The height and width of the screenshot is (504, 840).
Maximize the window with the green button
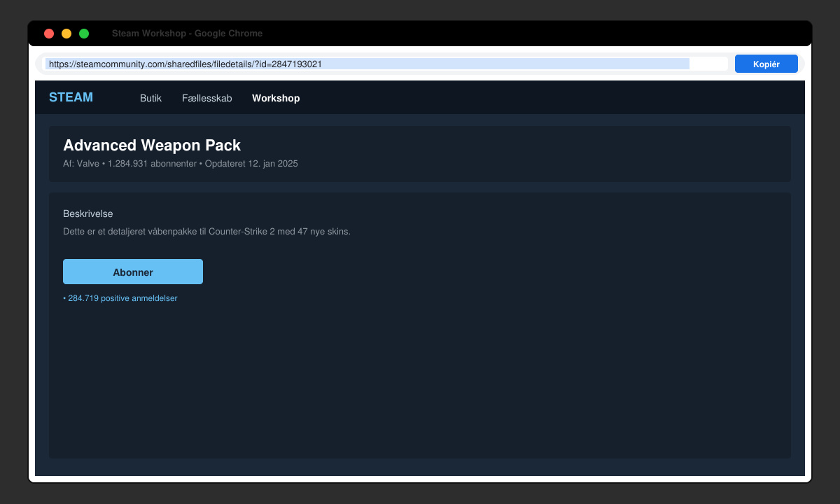[84, 34]
